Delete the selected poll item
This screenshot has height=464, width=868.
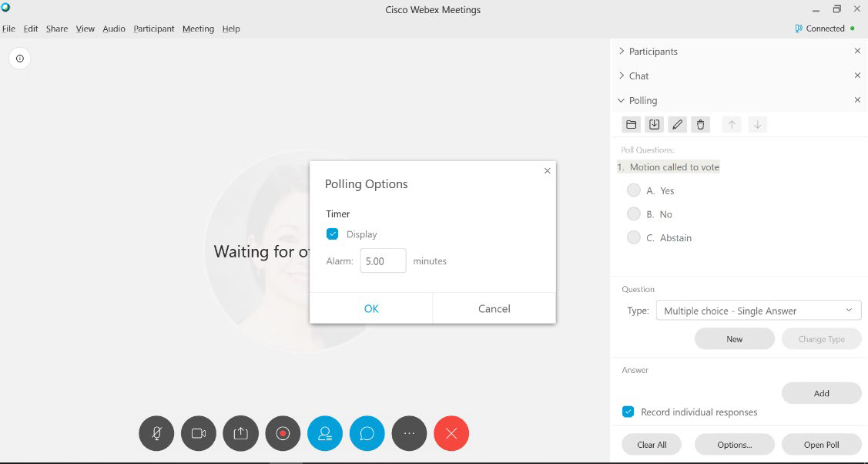coord(700,125)
